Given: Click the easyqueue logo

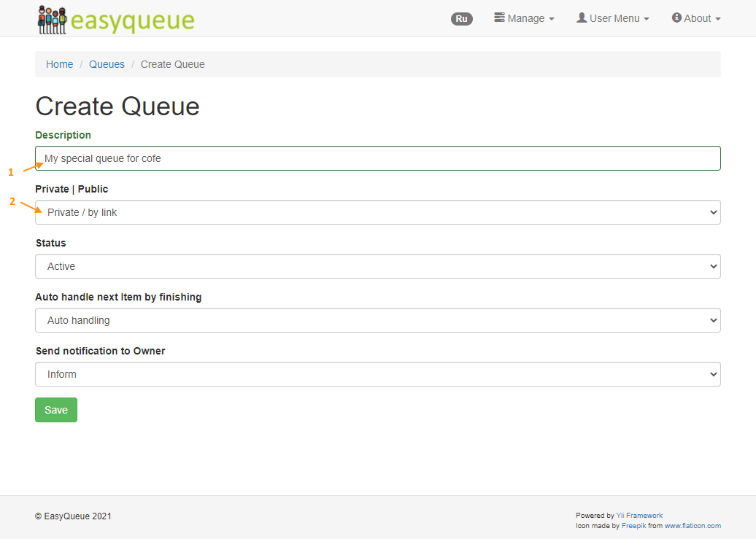Looking at the screenshot, I should [x=116, y=20].
